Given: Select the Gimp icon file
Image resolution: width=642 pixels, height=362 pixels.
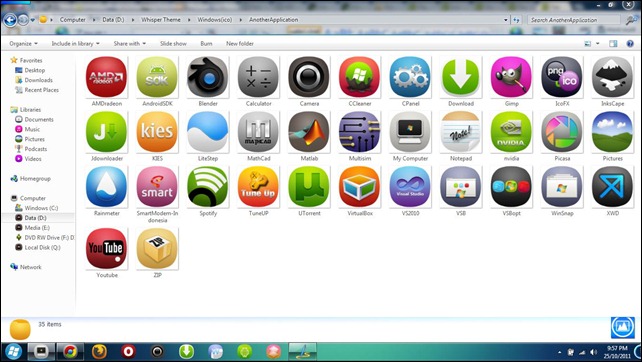Looking at the screenshot, I should [x=511, y=77].
